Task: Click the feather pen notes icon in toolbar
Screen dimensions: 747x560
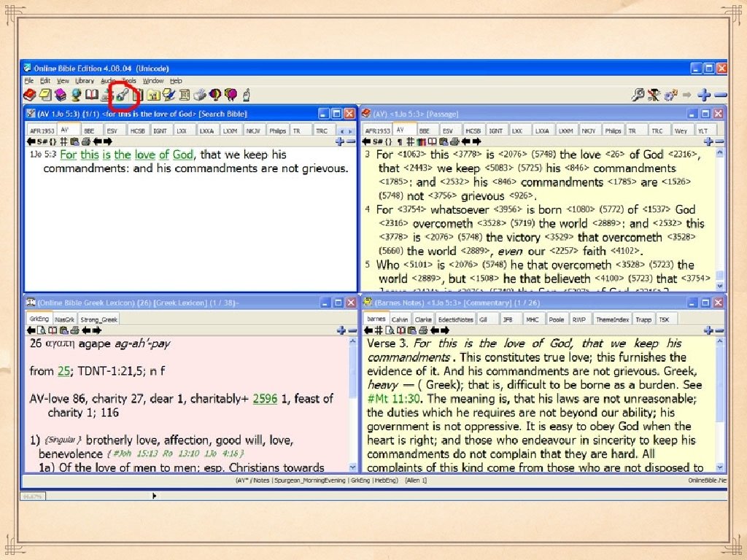Action: tap(169, 96)
